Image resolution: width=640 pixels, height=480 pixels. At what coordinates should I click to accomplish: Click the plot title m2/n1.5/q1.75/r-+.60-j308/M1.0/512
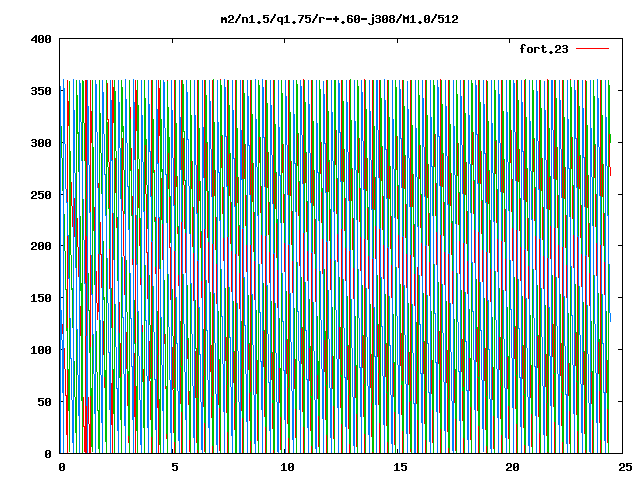pyautogui.click(x=339, y=19)
